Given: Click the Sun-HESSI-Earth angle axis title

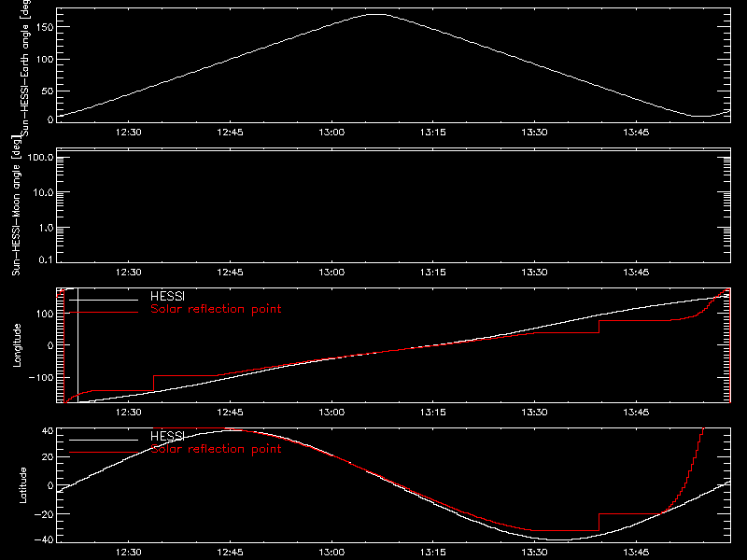Looking at the screenshot, I should [25, 67].
